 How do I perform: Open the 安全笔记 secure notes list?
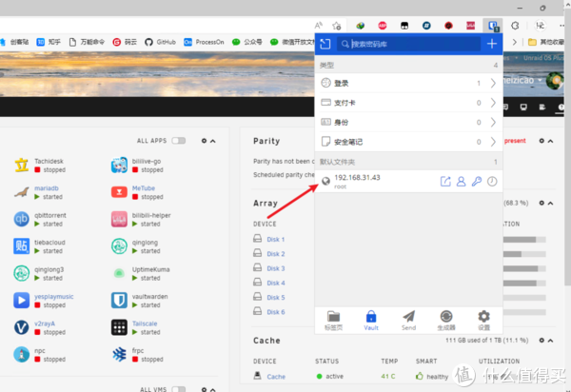tap(408, 142)
